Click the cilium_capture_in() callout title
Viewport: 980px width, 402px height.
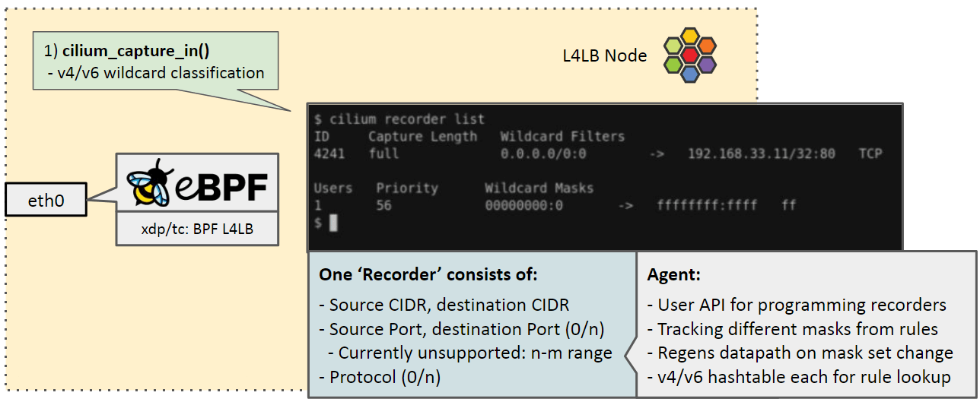tap(135, 51)
